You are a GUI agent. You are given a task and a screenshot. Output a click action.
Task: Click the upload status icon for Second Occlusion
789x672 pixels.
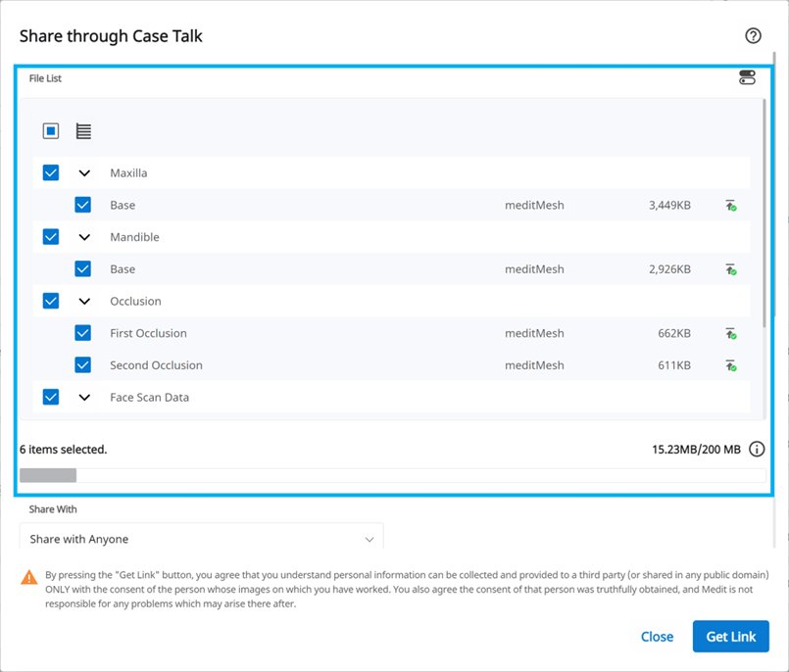[731, 364]
